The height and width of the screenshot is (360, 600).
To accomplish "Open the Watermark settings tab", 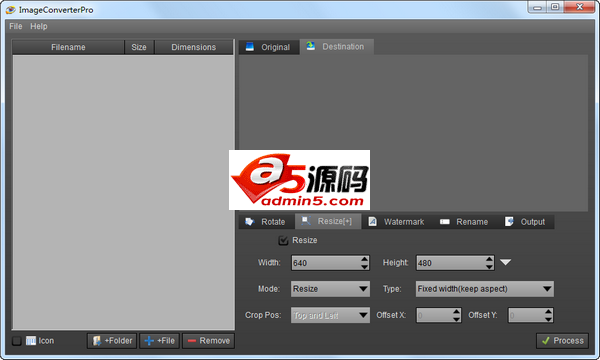I will tap(397, 222).
